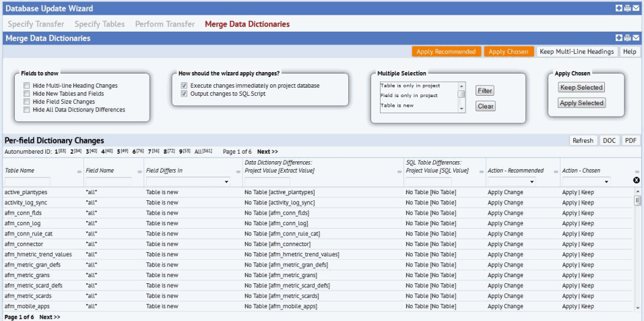Switch to the Specify Tables tab
This screenshot has height=321, width=644.
[100, 24]
